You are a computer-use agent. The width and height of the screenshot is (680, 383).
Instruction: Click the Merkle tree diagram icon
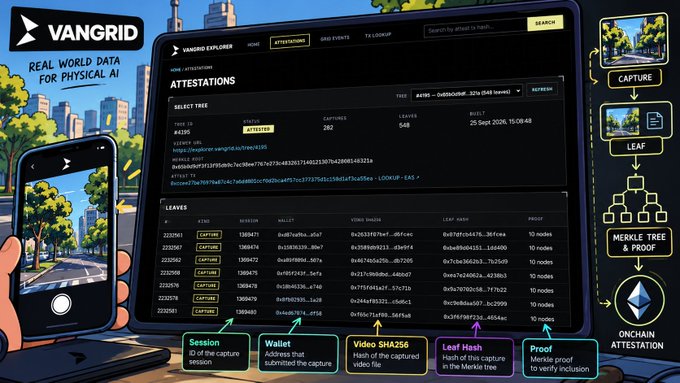pos(635,200)
